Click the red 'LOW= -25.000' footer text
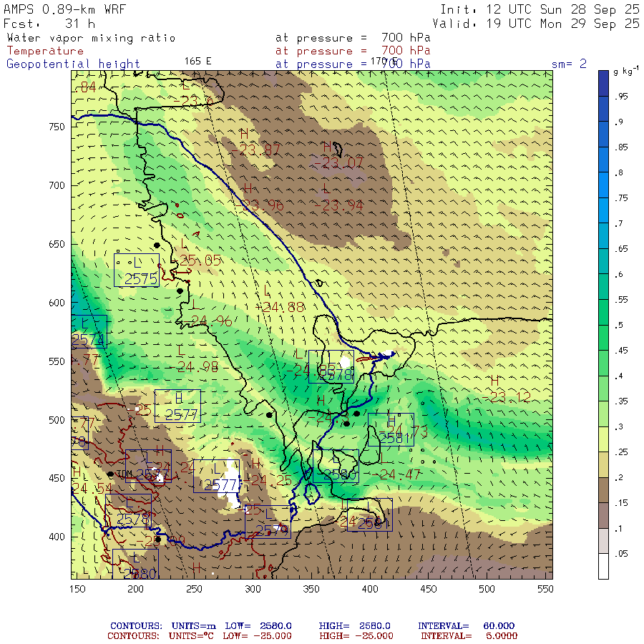Image resolution: width=644 pixels, height=644 pixels. (x=257, y=636)
